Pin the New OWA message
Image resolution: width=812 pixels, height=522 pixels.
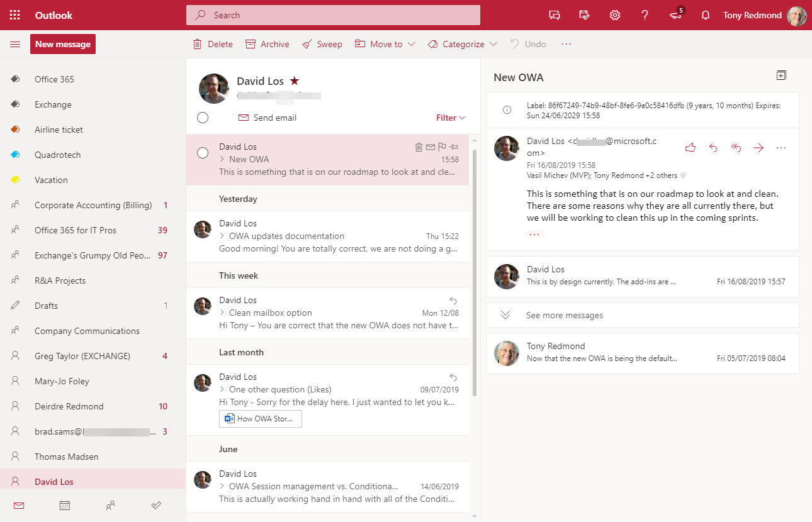tap(454, 147)
